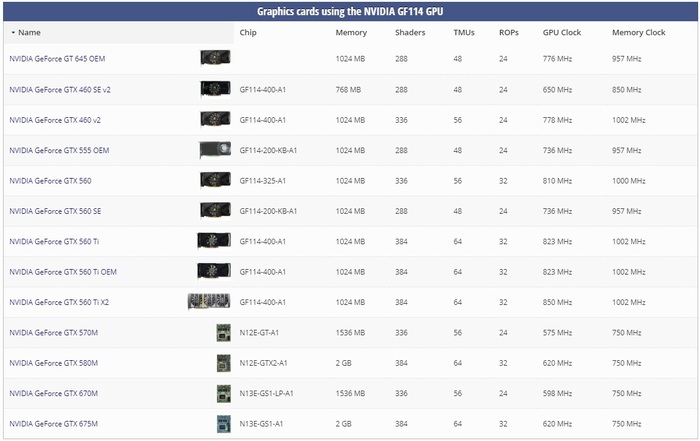Click the GTX 670M module thumbnail
This screenshot has width=700, height=441.
coord(223,393)
